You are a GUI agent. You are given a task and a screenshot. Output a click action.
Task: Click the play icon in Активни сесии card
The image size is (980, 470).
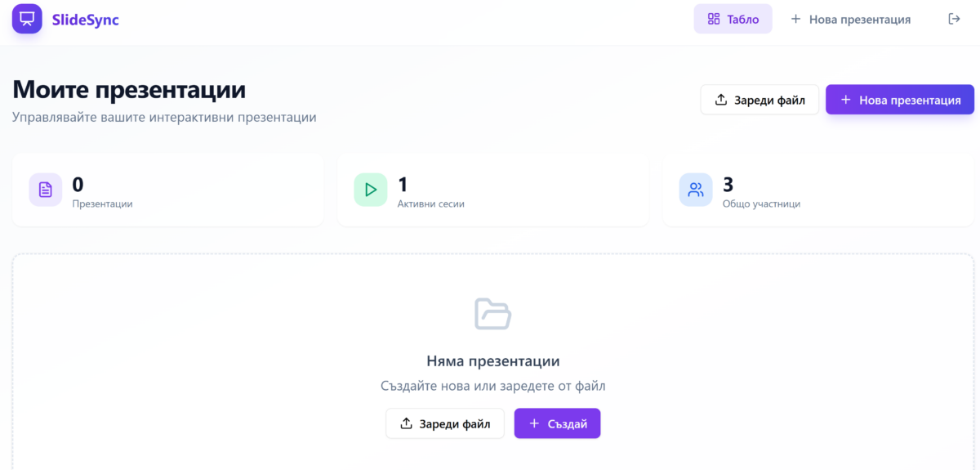[371, 190]
